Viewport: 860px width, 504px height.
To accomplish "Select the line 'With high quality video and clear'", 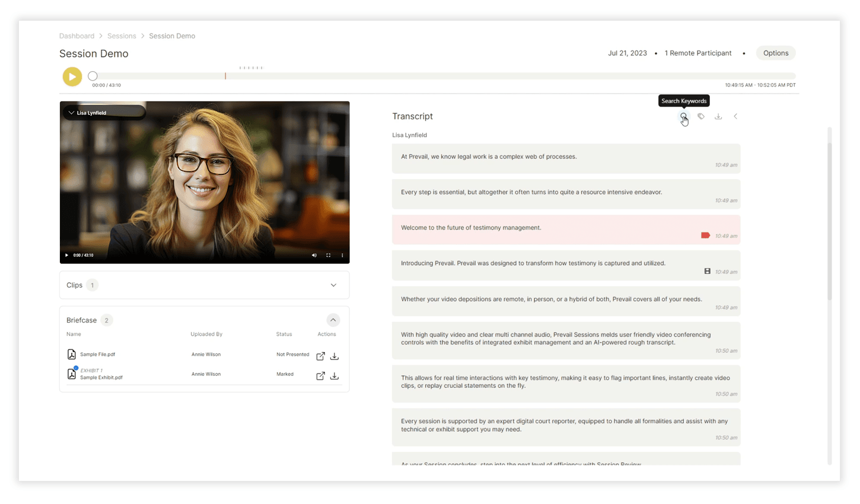I will (566, 340).
